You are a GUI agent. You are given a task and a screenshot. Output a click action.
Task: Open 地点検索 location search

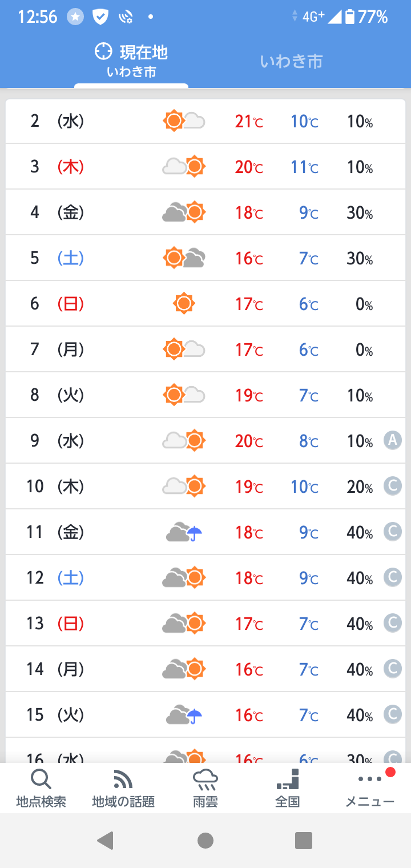click(x=41, y=788)
